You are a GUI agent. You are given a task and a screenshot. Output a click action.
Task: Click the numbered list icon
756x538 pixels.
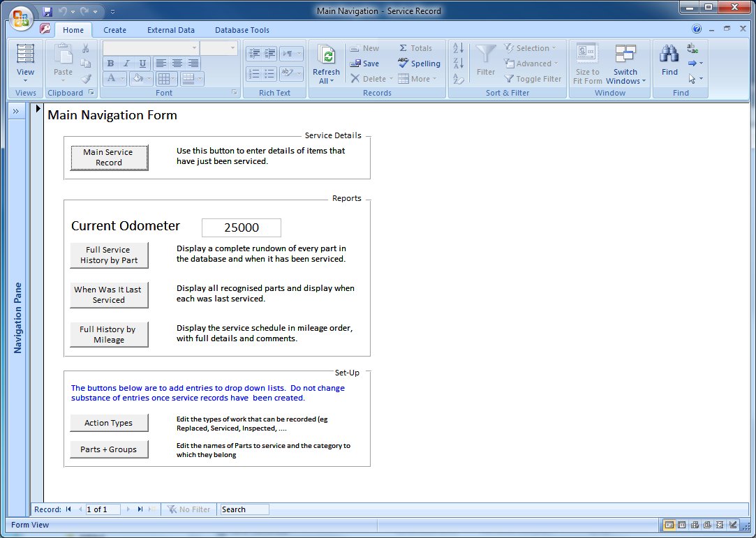[255, 74]
